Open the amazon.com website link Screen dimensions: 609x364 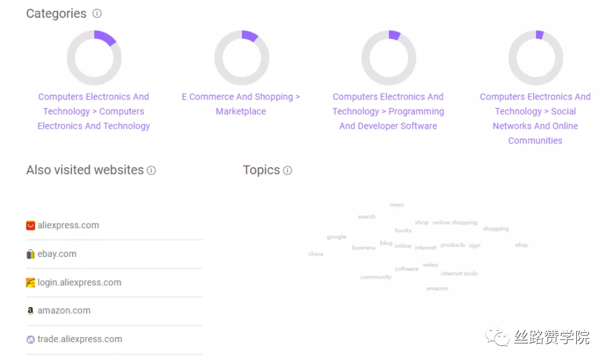[x=64, y=311]
